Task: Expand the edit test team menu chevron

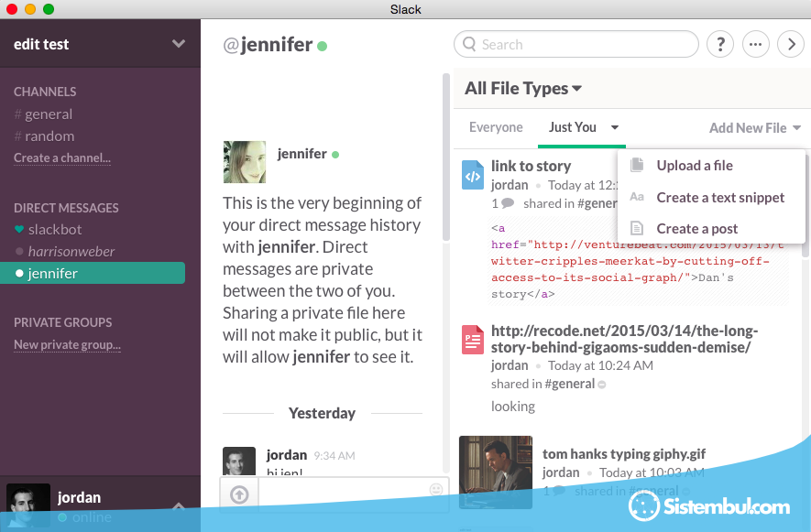Action: (179, 44)
